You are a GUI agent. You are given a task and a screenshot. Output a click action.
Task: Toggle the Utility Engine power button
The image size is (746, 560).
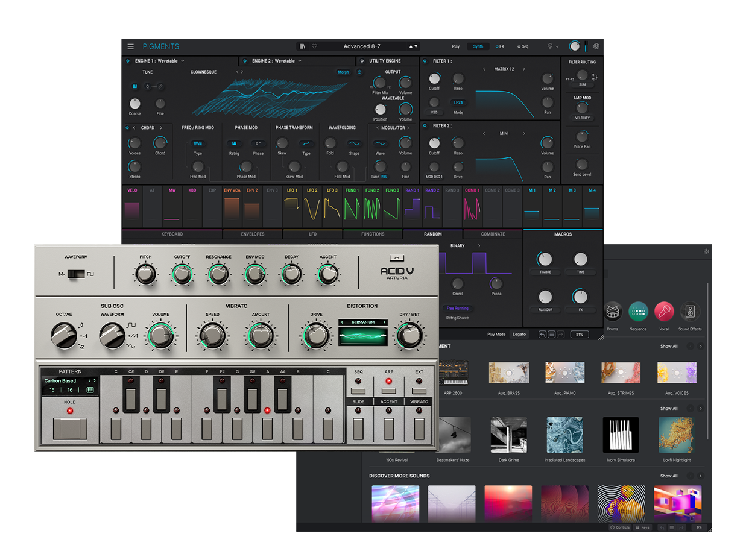(x=362, y=61)
